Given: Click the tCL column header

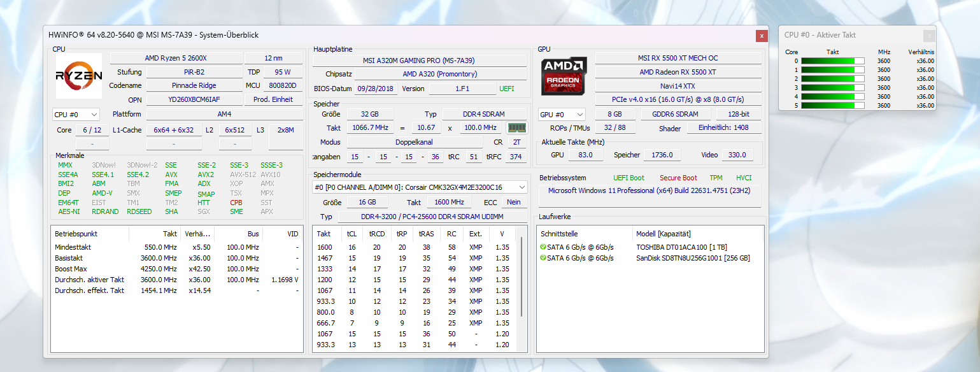Looking at the screenshot, I should tap(352, 234).
